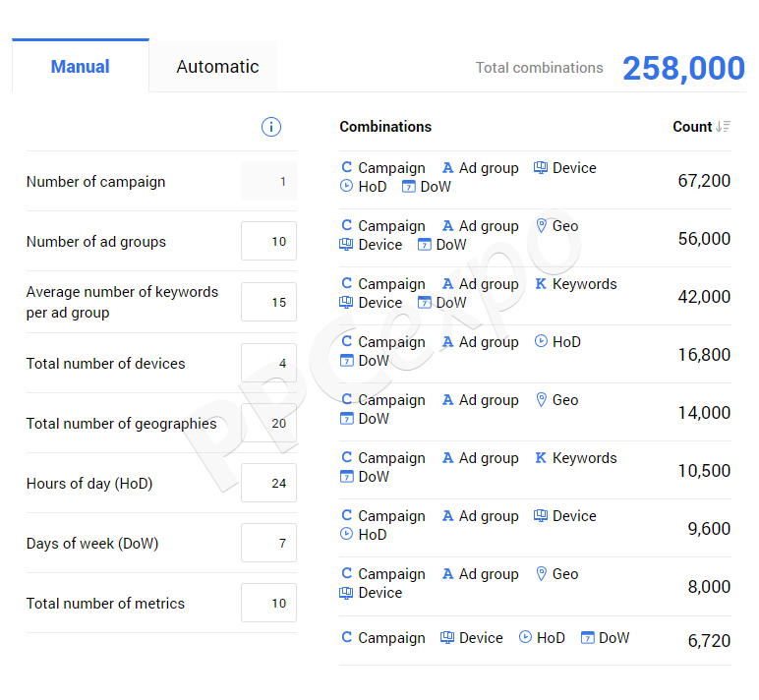Screen dimensions: 759x700
Task: Click Device icon in the 6,720 row
Action: tap(447, 637)
